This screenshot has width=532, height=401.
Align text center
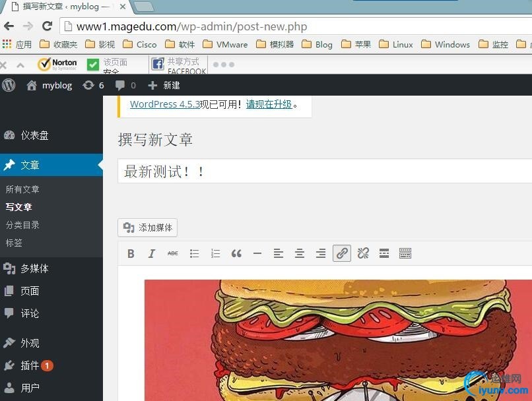point(299,253)
